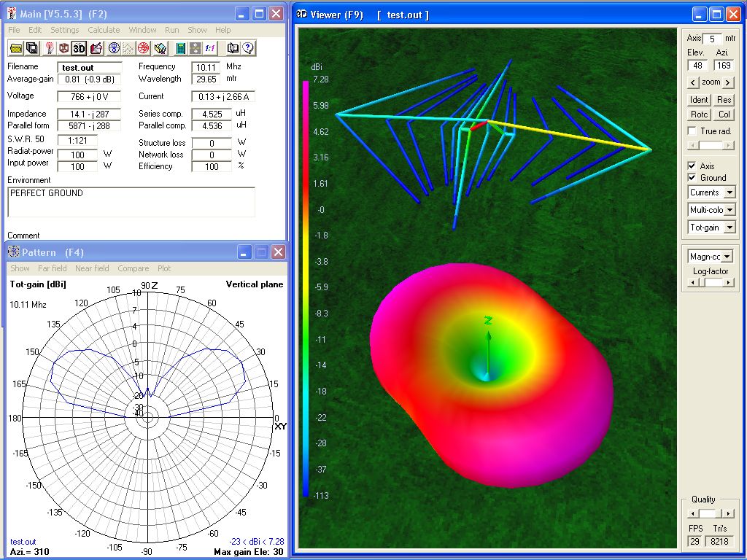This screenshot has height=560, width=747.
Task: Click the question mark help icon
Action: (x=248, y=48)
